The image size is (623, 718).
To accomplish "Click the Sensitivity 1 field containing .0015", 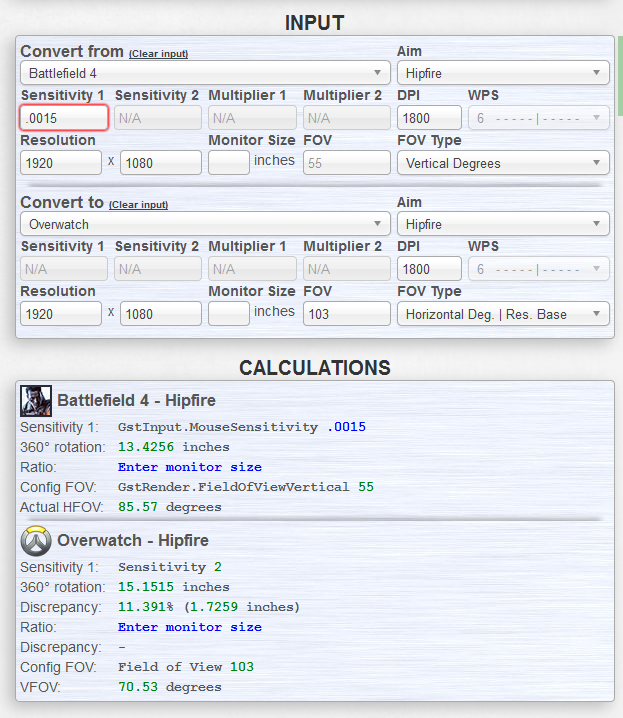I will 64,118.
